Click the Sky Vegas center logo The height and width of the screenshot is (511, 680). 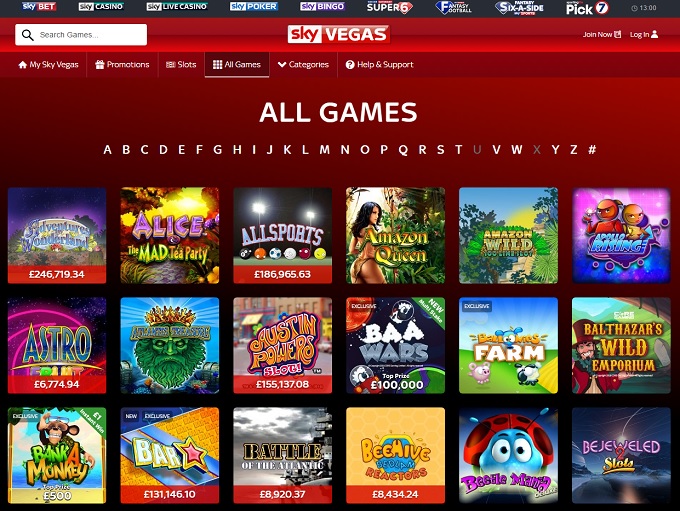point(339,34)
